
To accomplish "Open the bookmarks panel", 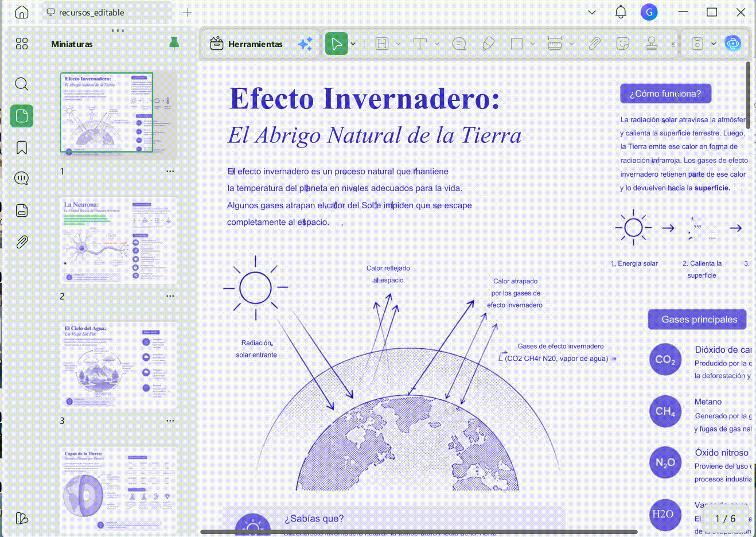I will click(22, 147).
